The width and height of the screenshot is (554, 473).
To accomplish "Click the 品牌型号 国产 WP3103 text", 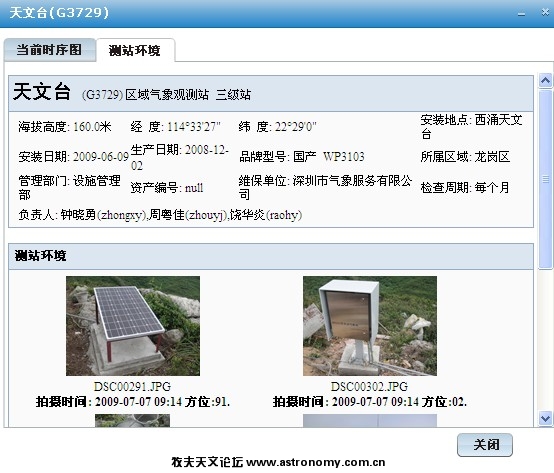I will 302,156.
